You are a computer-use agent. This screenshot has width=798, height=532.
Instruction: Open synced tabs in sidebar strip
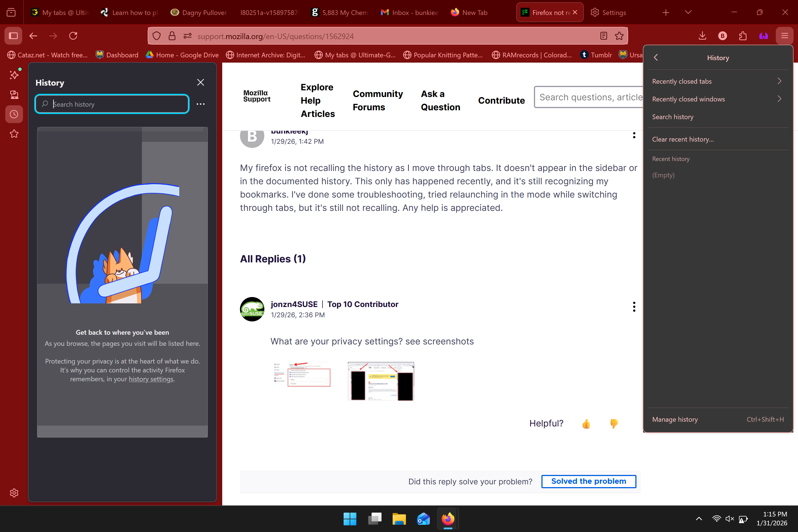(x=14, y=95)
